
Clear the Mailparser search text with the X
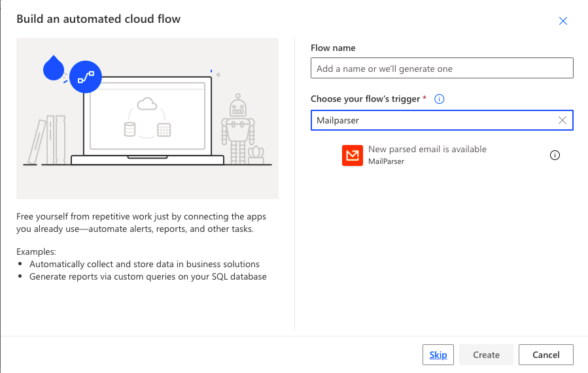coord(562,120)
